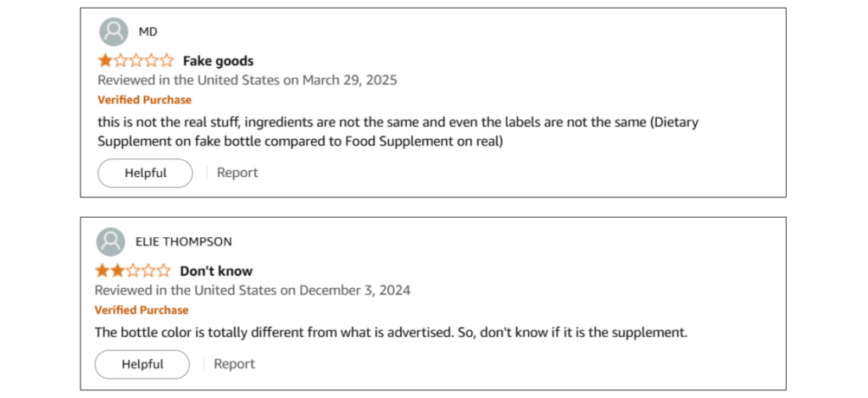Mark MD's Fake goods review as Helpful

146,173
